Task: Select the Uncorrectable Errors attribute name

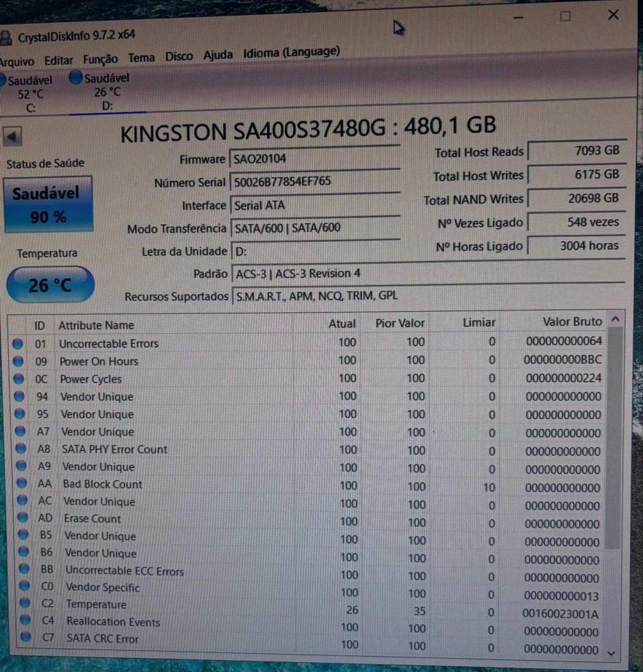Action: coord(109,344)
